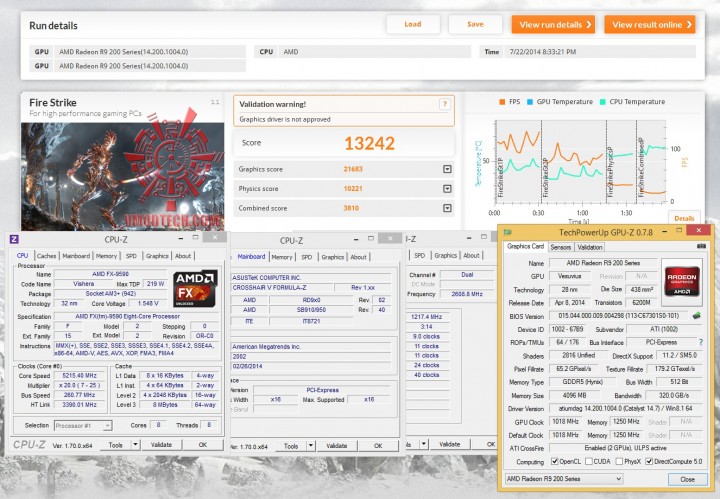720x499 pixels.
Task: Click the View result online button
Action: click(x=650, y=25)
